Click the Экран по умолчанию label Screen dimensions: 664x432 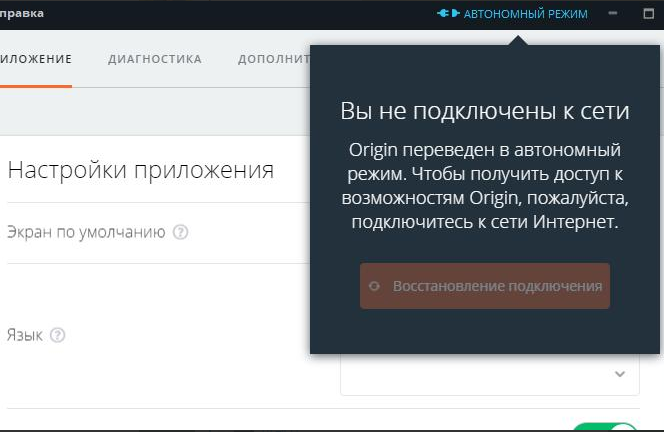click(86, 232)
